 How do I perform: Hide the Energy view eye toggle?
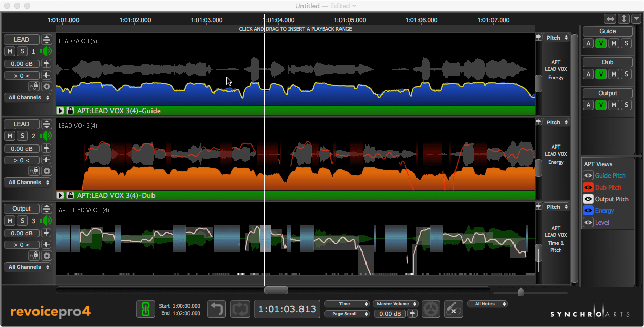[x=588, y=211]
